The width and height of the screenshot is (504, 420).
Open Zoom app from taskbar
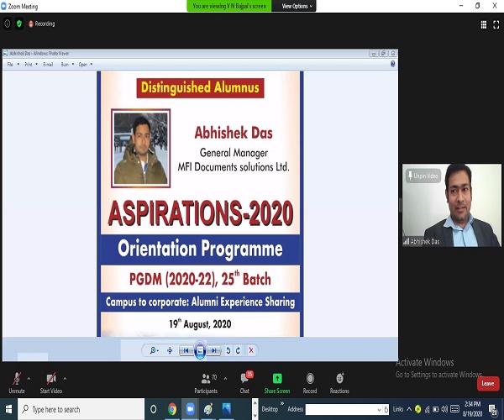click(x=191, y=409)
